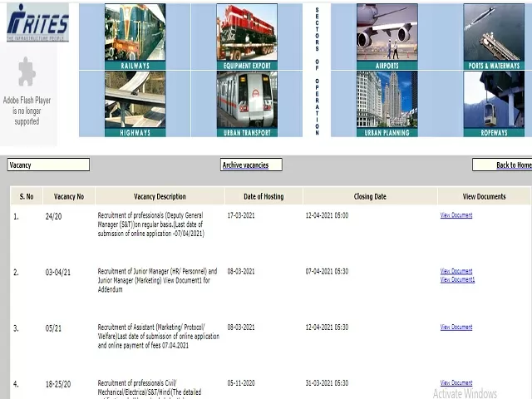This screenshot has width=532, height=399.
Task: Click hosting date 05-11-2020
Action: point(241,383)
